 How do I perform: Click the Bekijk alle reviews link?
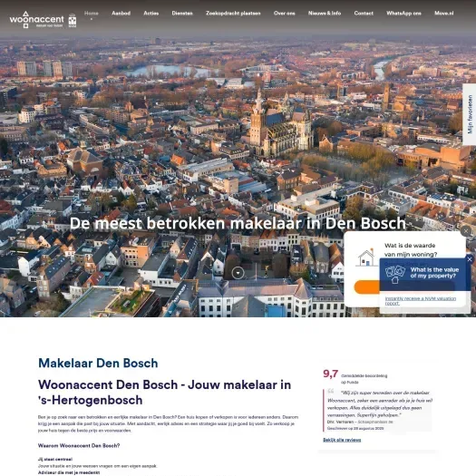[x=342, y=440]
